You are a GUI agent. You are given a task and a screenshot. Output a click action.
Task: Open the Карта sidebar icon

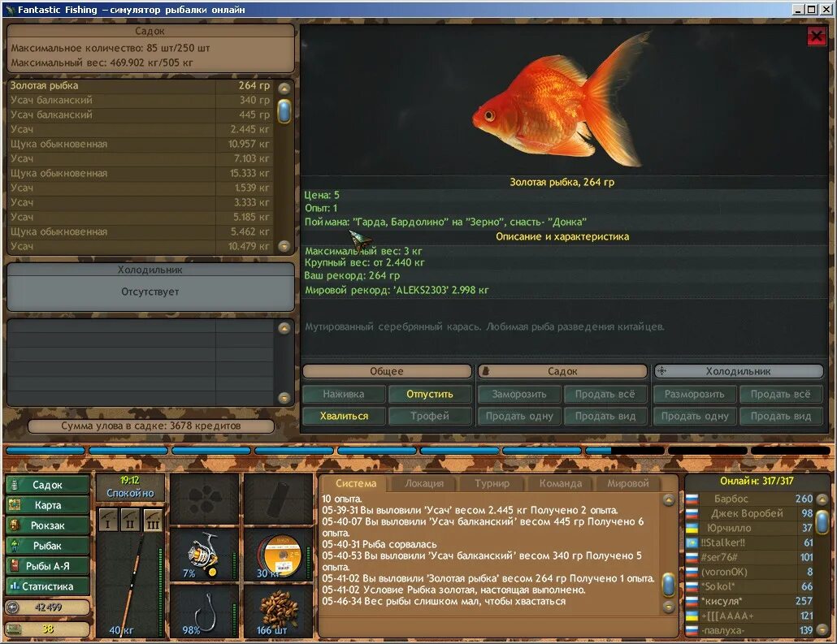46,504
